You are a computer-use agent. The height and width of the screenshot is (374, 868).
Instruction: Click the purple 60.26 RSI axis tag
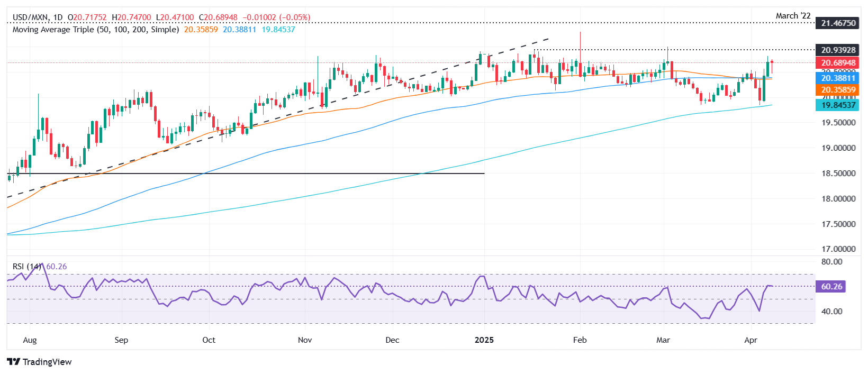pyautogui.click(x=831, y=287)
